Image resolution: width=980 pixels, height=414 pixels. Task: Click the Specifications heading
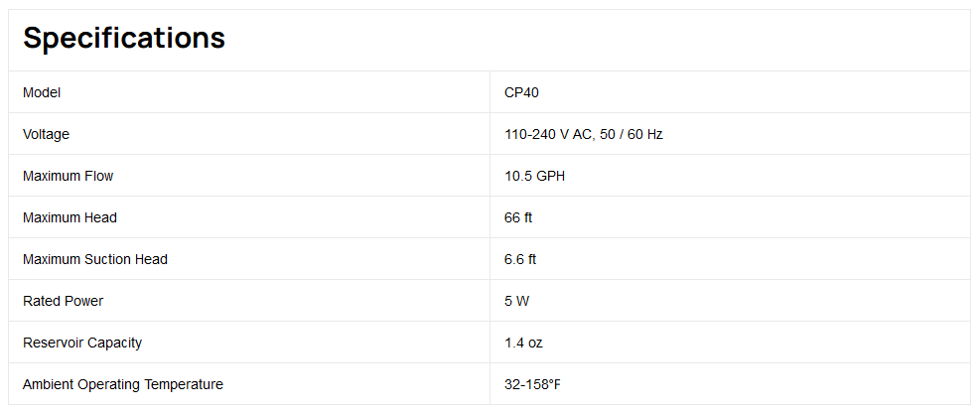tap(124, 39)
